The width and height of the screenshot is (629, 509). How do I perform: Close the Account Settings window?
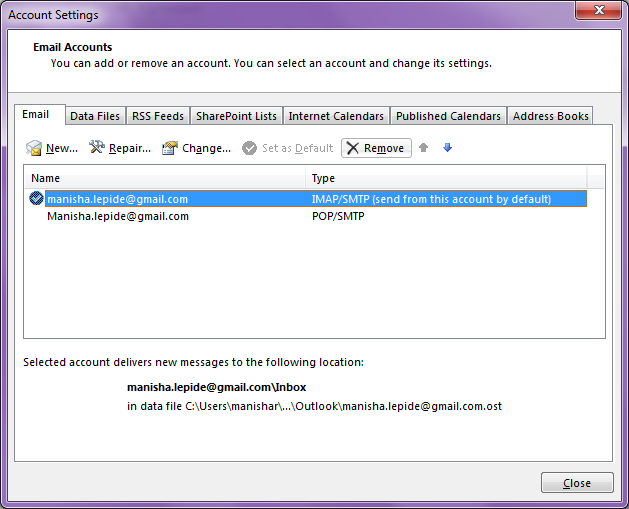[598, 10]
